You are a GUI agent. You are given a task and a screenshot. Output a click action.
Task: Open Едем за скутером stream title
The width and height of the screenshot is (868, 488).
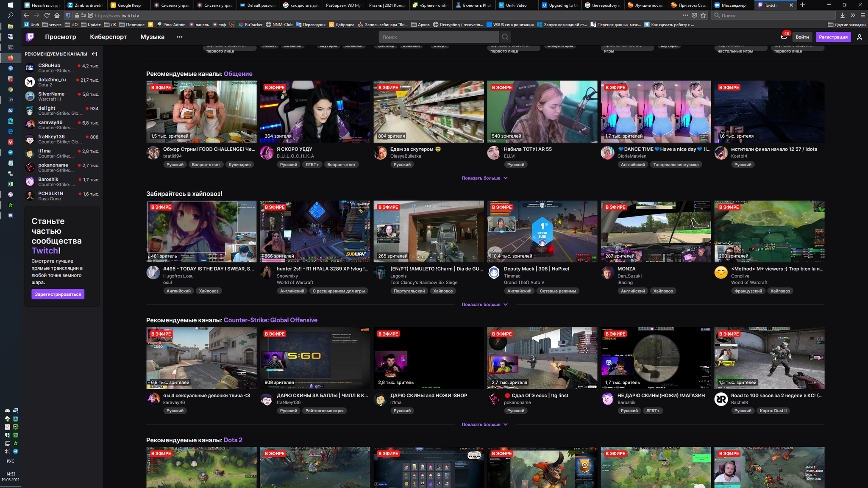[x=415, y=149]
